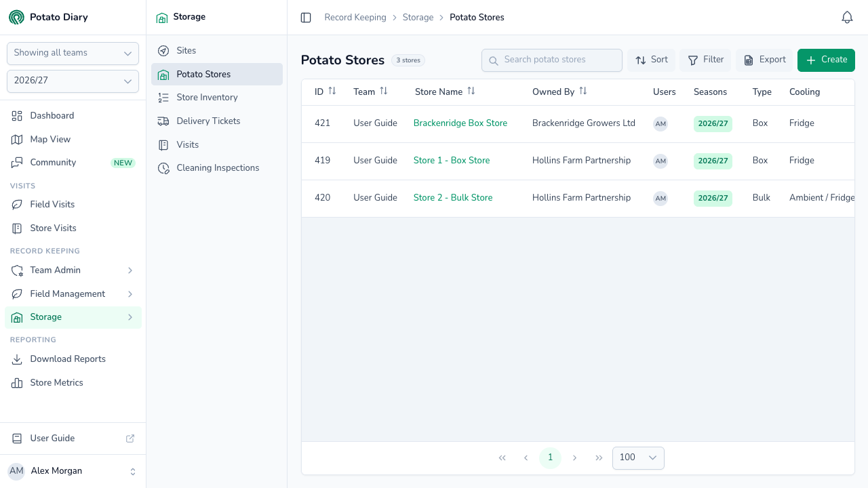Open Cleaning Inspections
The image size is (868, 488).
click(x=217, y=168)
